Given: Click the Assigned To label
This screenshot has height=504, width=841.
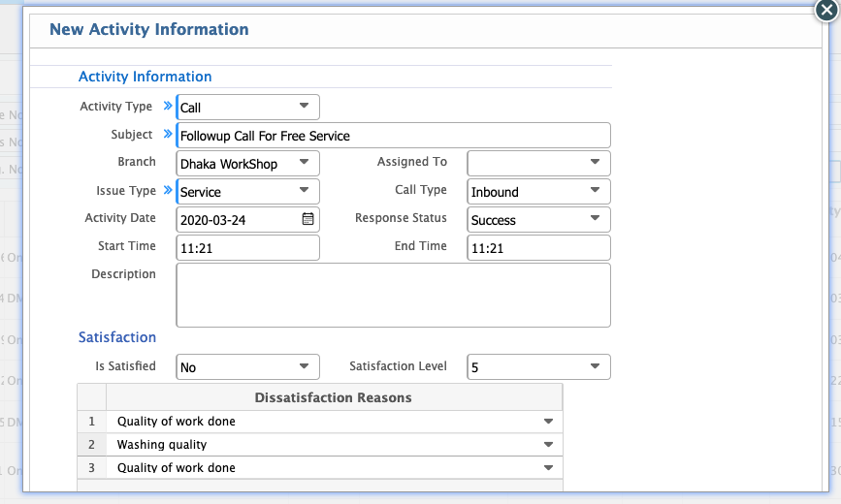Looking at the screenshot, I should coord(412,162).
